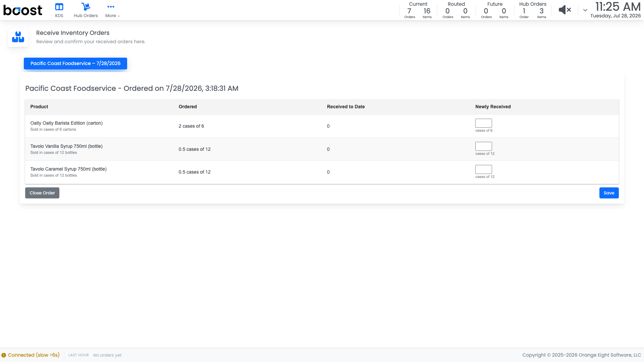Click 'Tuesday, Jul 28, 2026' date text
The width and height of the screenshot is (644, 362).
coord(615,16)
